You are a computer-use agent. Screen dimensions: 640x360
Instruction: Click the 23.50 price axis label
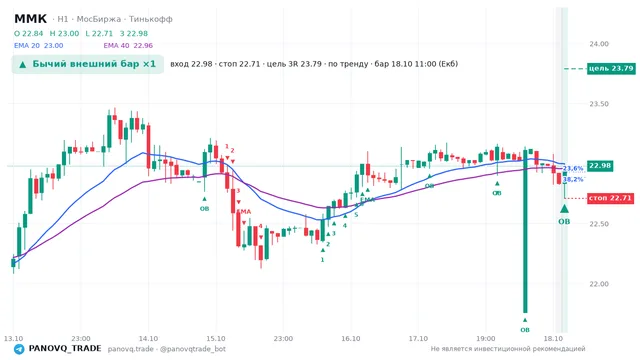click(599, 104)
